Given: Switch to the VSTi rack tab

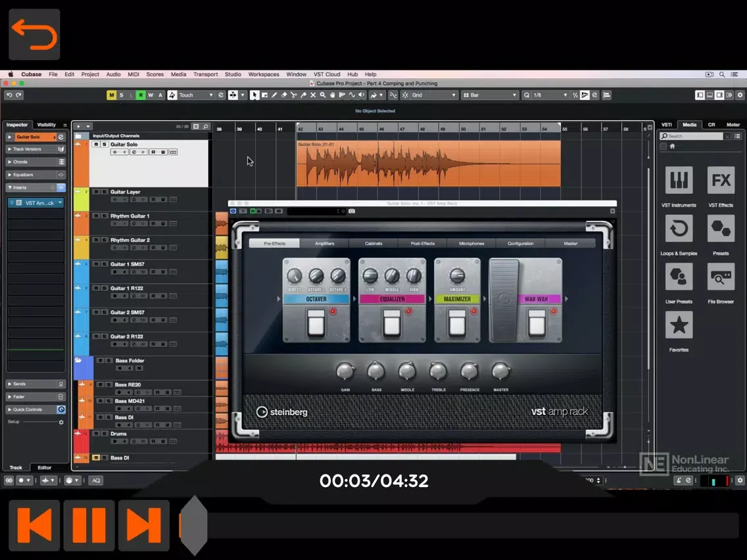Looking at the screenshot, I should [667, 125].
